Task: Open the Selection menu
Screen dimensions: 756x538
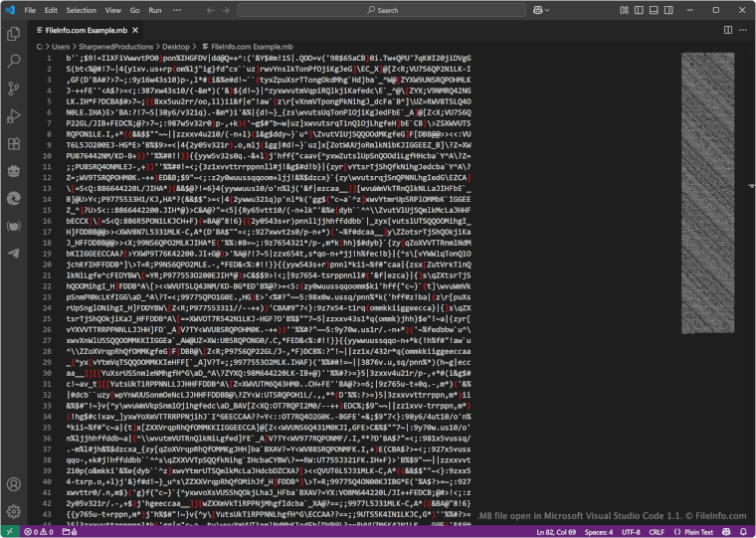Action: [82, 10]
